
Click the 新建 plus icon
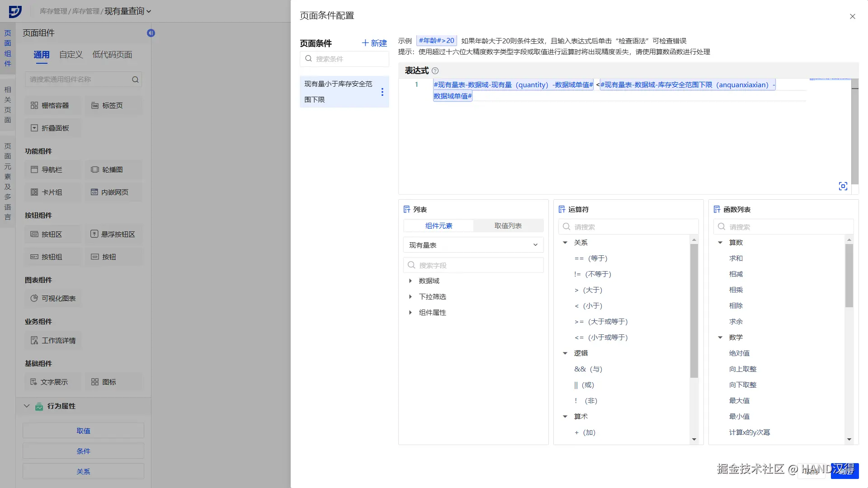[x=365, y=43]
